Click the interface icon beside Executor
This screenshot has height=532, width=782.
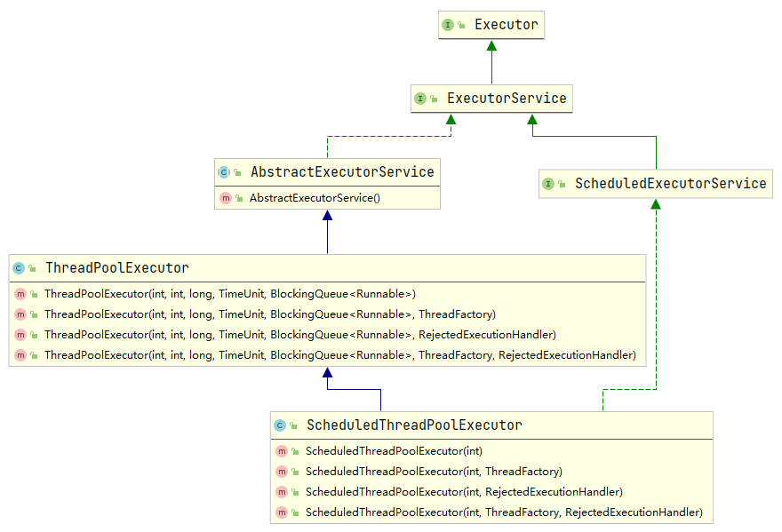click(x=448, y=25)
